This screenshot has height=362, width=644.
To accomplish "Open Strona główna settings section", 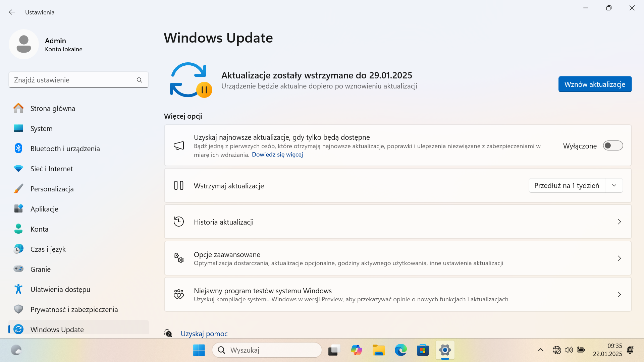I will (53, 108).
